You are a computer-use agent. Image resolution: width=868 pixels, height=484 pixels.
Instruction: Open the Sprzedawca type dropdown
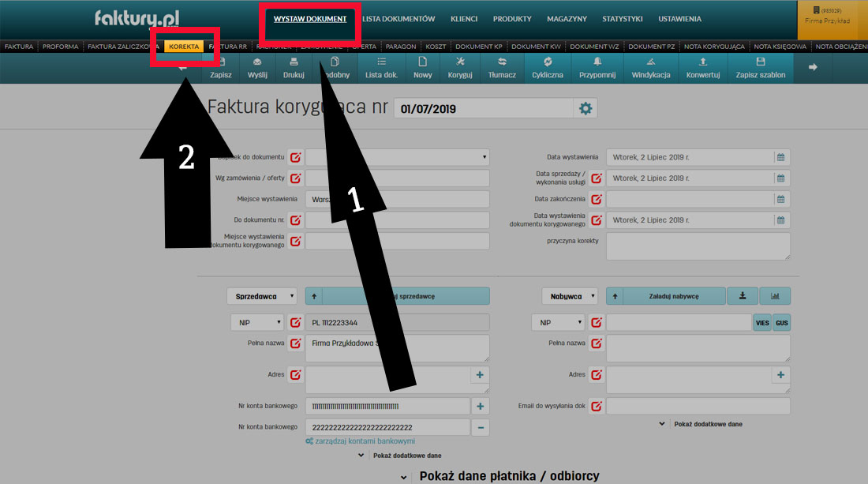(262, 295)
